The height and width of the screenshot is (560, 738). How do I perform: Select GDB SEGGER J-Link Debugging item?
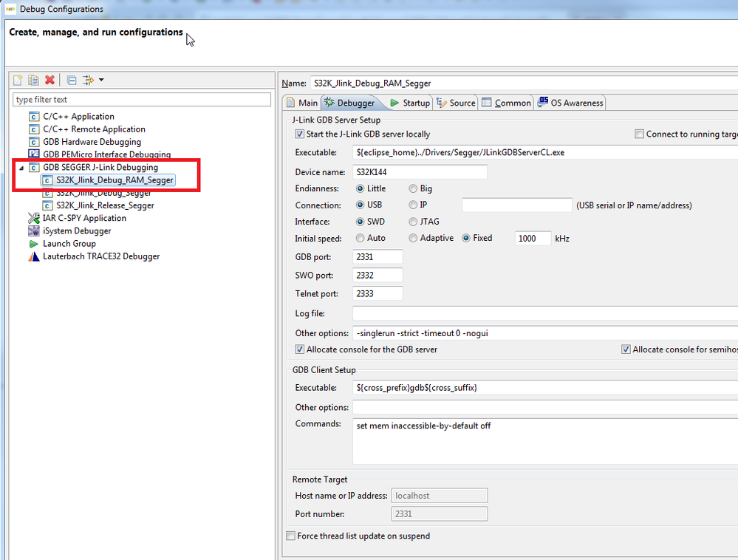(100, 167)
